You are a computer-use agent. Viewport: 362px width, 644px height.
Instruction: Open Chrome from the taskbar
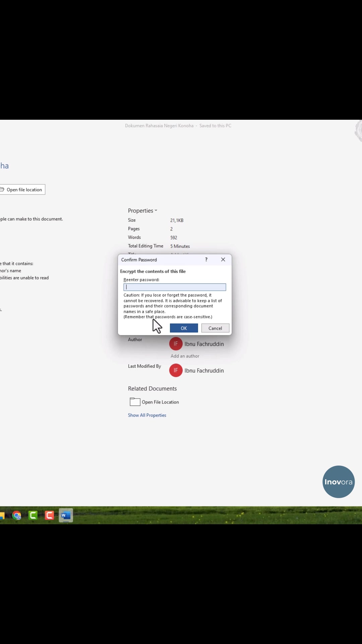click(x=17, y=515)
